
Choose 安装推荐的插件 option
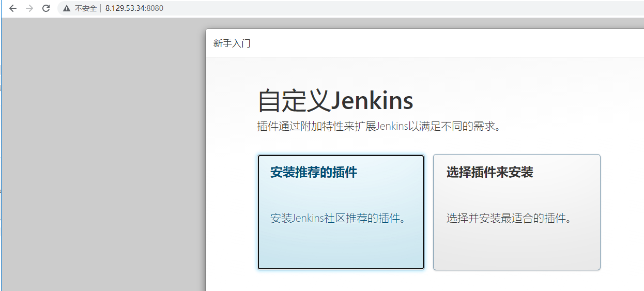pyautogui.click(x=341, y=212)
